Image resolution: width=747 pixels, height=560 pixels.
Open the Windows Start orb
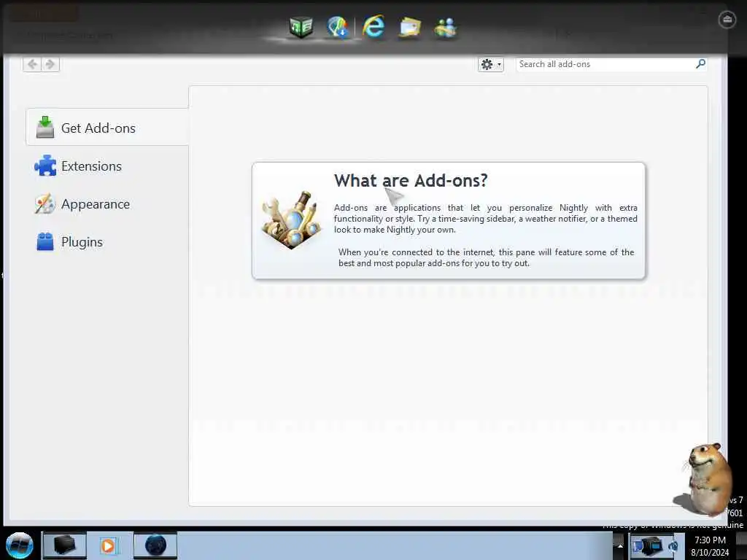19,545
